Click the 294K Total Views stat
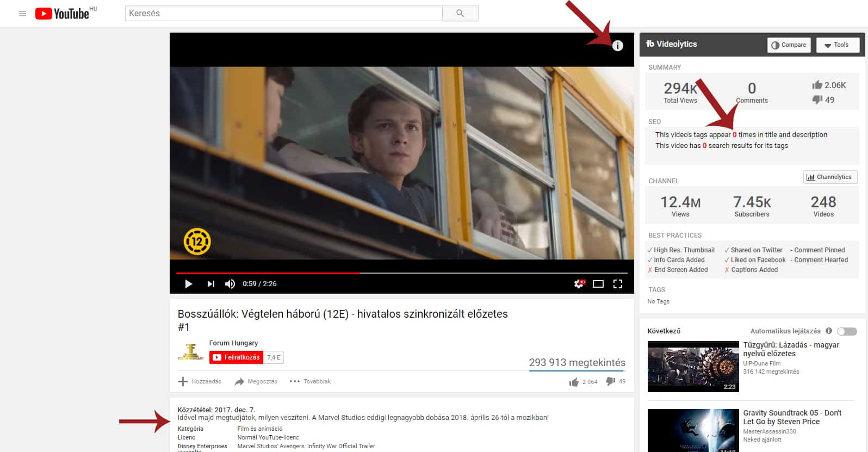868x452 pixels. (680, 92)
